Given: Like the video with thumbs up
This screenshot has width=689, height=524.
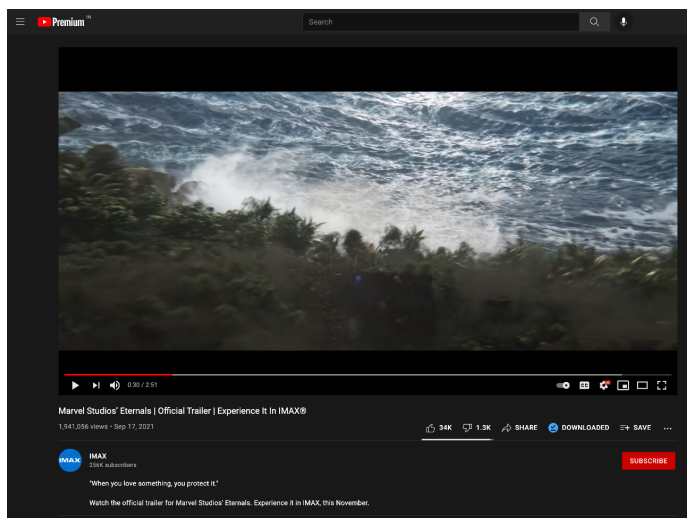Looking at the screenshot, I should click(439, 428).
